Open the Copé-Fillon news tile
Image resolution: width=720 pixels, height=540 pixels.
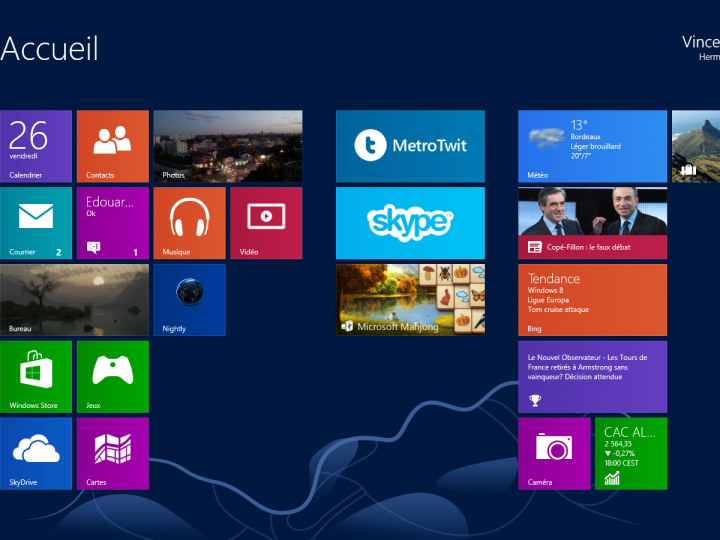tap(593, 223)
